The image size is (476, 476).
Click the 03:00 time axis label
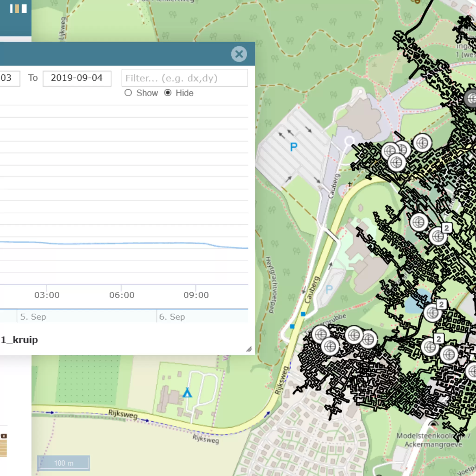click(47, 295)
